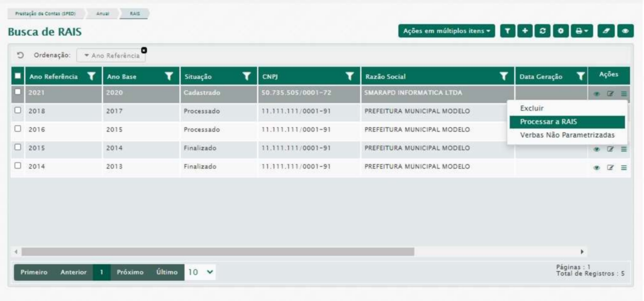Refresh the RAIS list

[x=543, y=31]
